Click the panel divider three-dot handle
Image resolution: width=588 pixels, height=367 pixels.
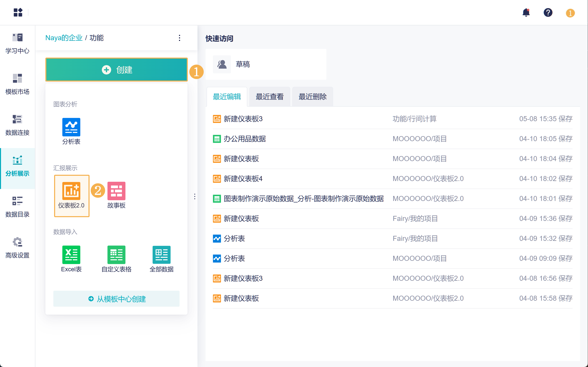coord(195,197)
